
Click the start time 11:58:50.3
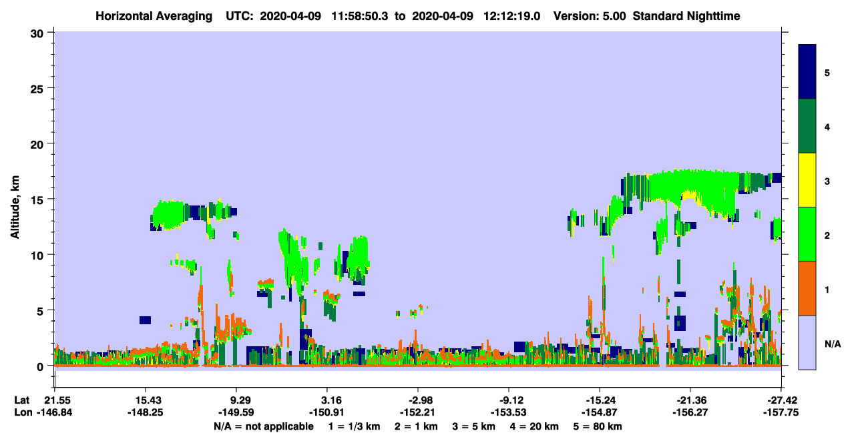(x=359, y=15)
